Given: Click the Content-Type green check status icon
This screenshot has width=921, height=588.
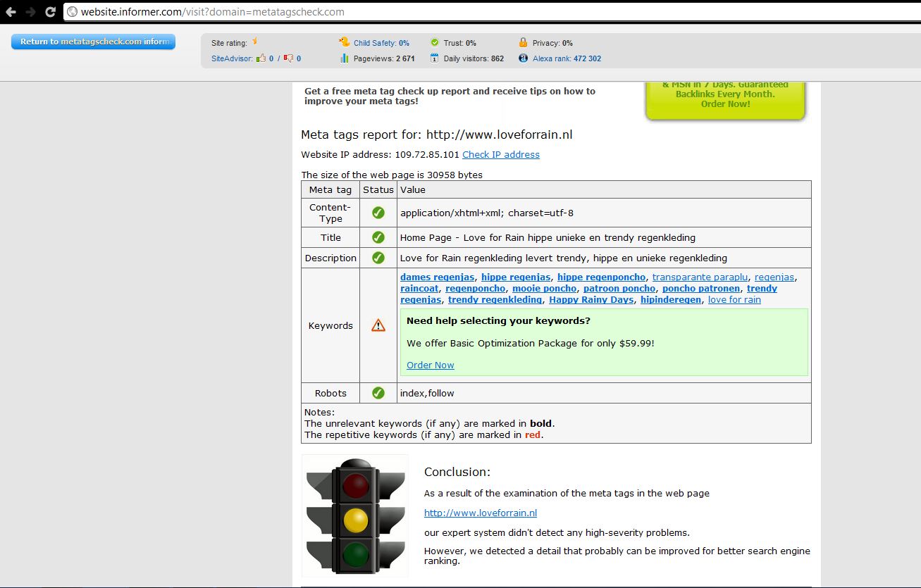Looking at the screenshot, I should [x=378, y=213].
